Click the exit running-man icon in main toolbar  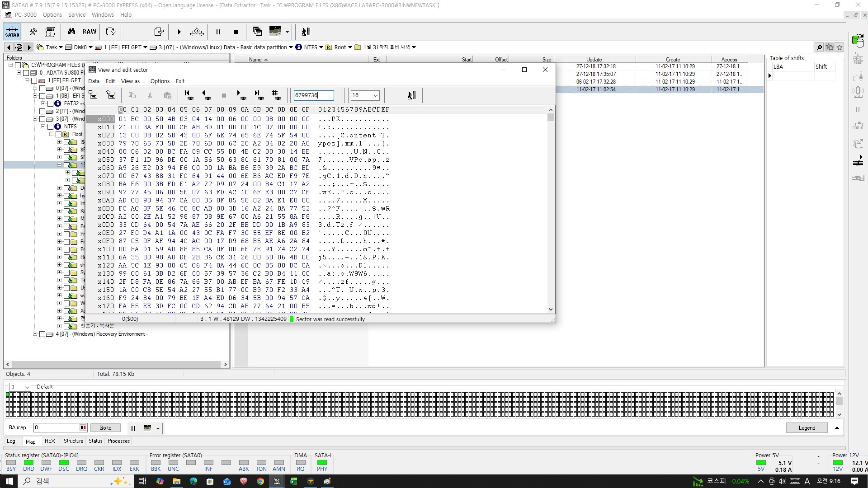click(x=306, y=32)
